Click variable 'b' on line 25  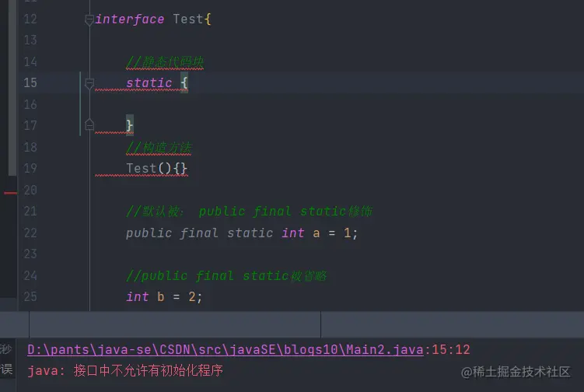point(160,296)
